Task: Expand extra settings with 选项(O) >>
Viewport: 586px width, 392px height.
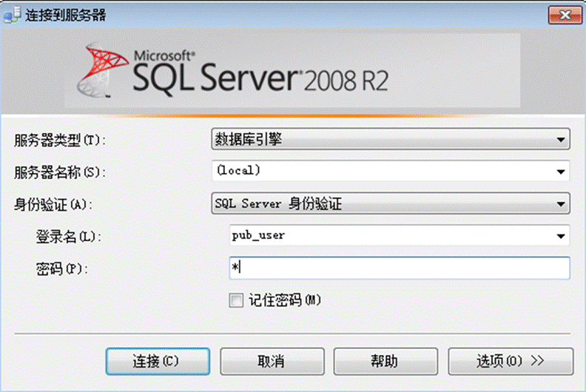Action: (x=511, y=361)
